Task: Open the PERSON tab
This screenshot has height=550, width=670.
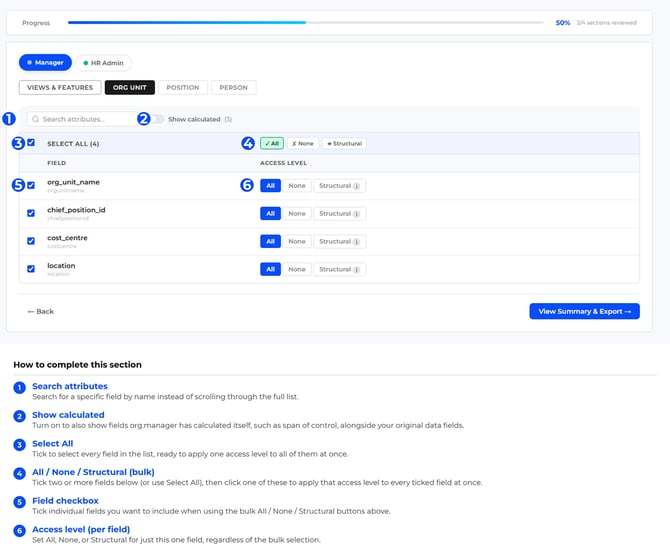Action: pos(233,87)
